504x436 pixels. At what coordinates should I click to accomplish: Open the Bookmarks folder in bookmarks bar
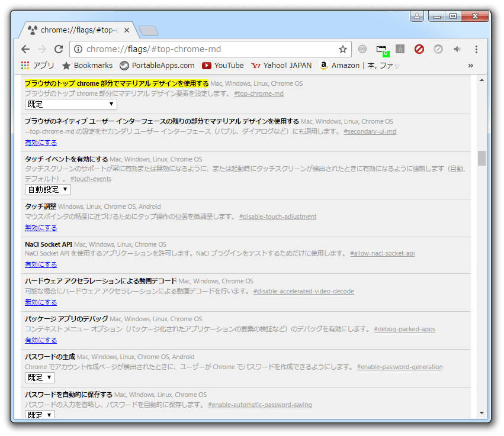coord(87,66)
